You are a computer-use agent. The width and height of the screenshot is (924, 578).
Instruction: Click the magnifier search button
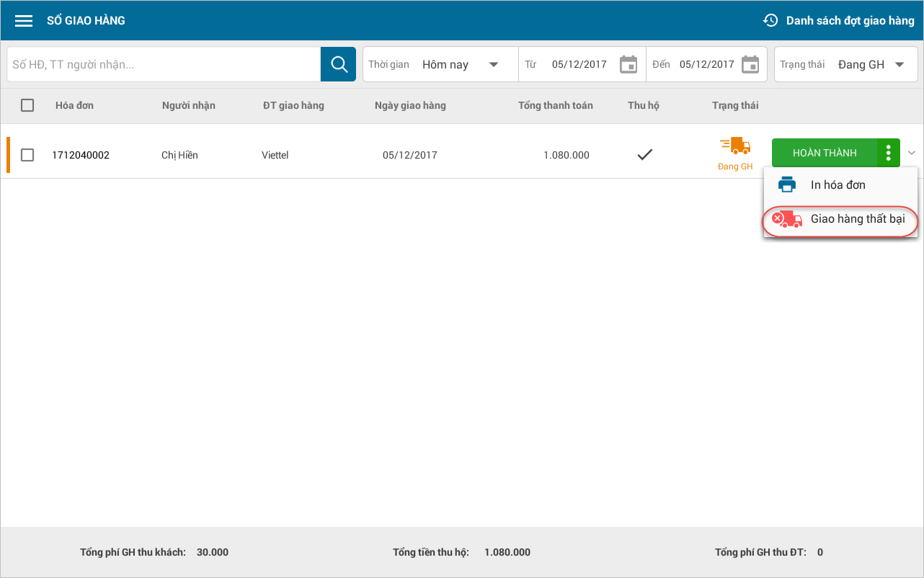(338, 64)
